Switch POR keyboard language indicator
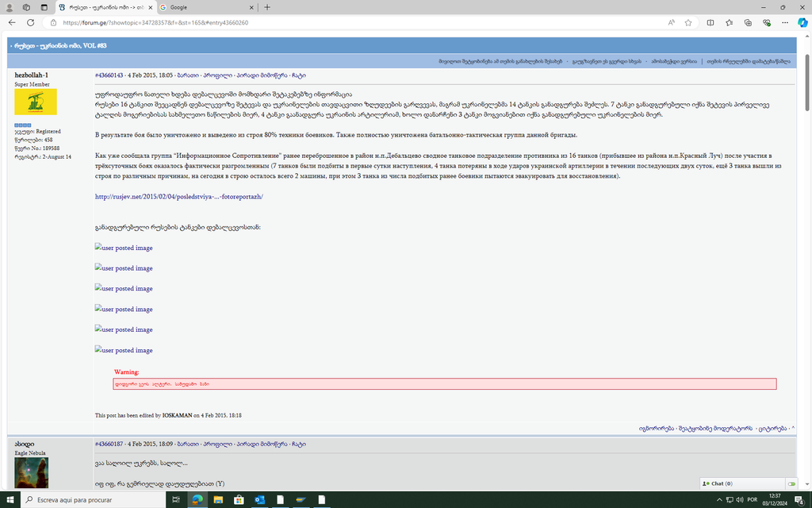This screenshot has width=812, height=508. click(752, 500)
